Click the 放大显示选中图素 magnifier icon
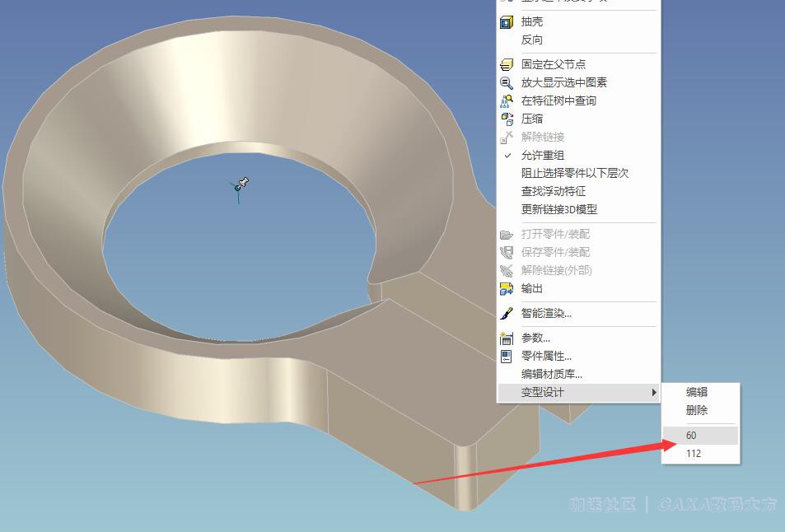 pyautogui.click(x=507, y=82)
